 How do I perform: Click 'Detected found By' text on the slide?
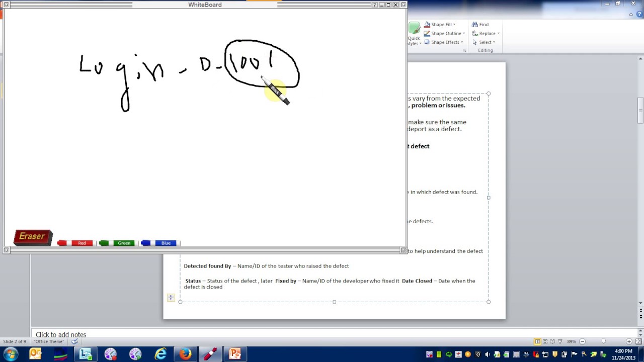pos(207,266)
